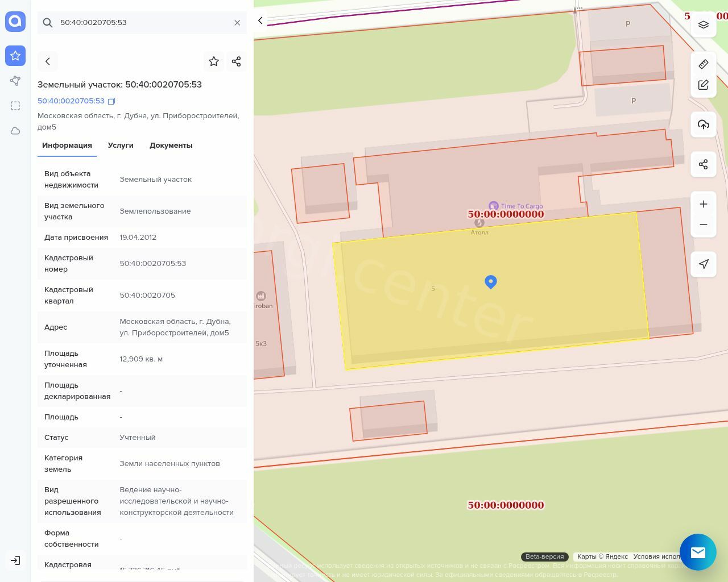Open the mail chat bubble button

[x=697, y=552]
